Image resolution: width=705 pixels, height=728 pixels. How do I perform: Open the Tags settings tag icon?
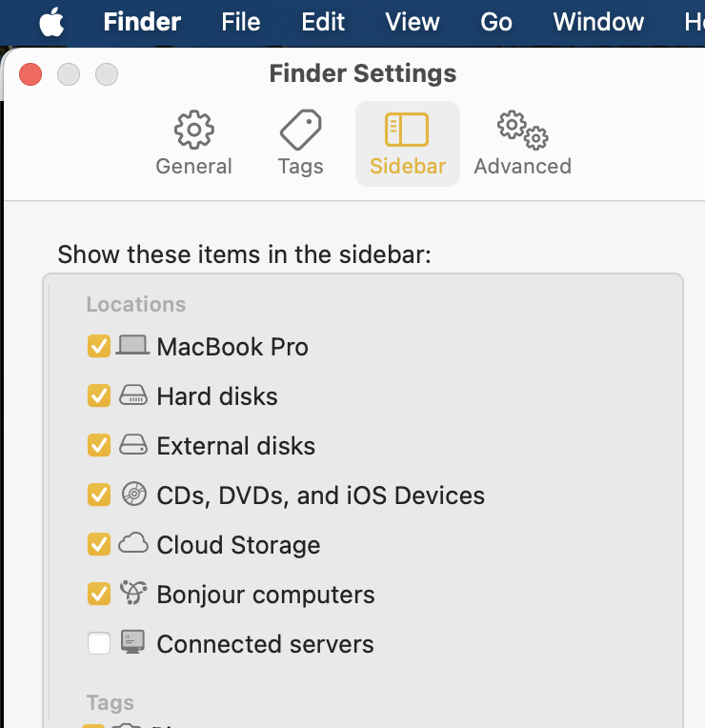[x=300, y=130]
